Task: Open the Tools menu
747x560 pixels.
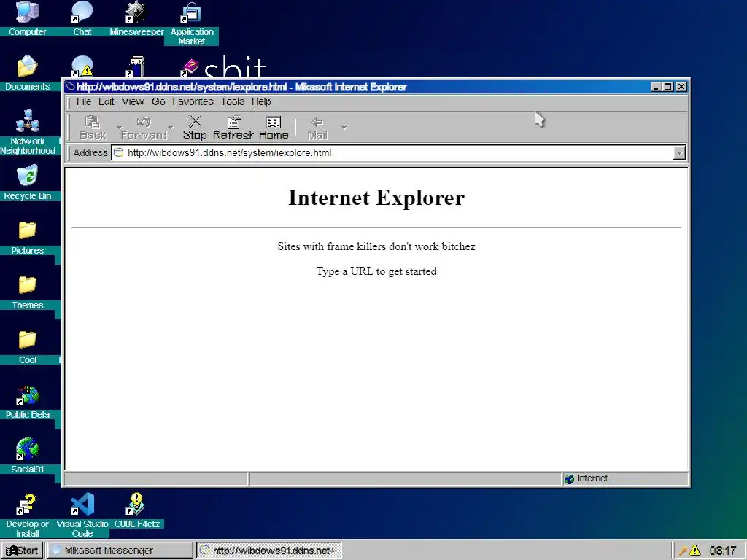Action: (x=233, y=101)
